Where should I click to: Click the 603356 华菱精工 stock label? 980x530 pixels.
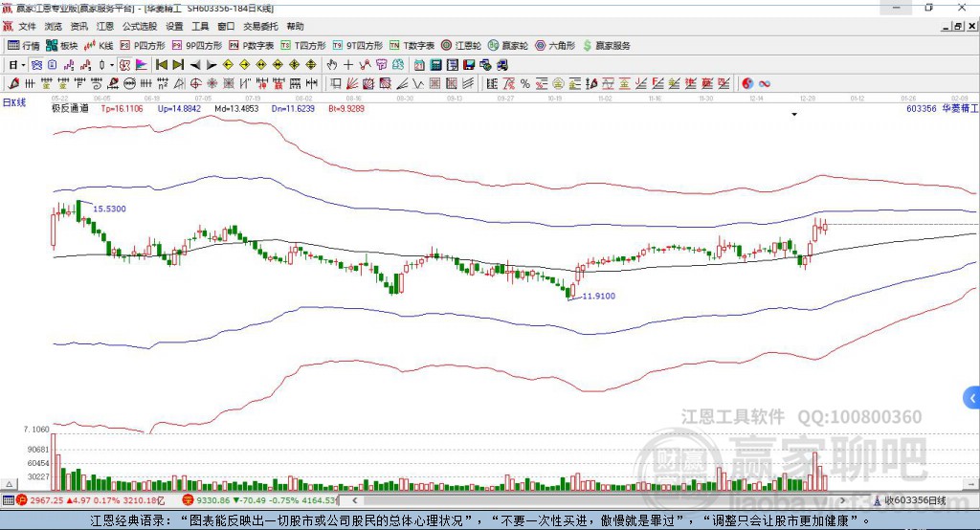943,108
